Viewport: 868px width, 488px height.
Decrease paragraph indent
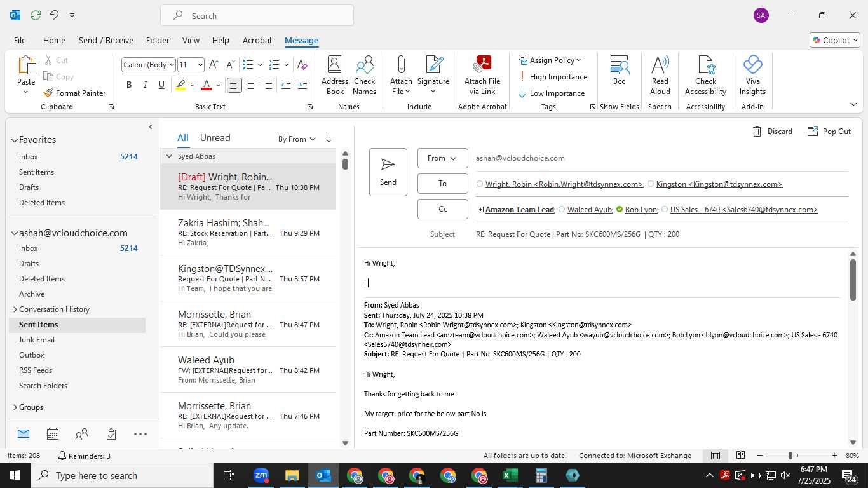(286, 85)
